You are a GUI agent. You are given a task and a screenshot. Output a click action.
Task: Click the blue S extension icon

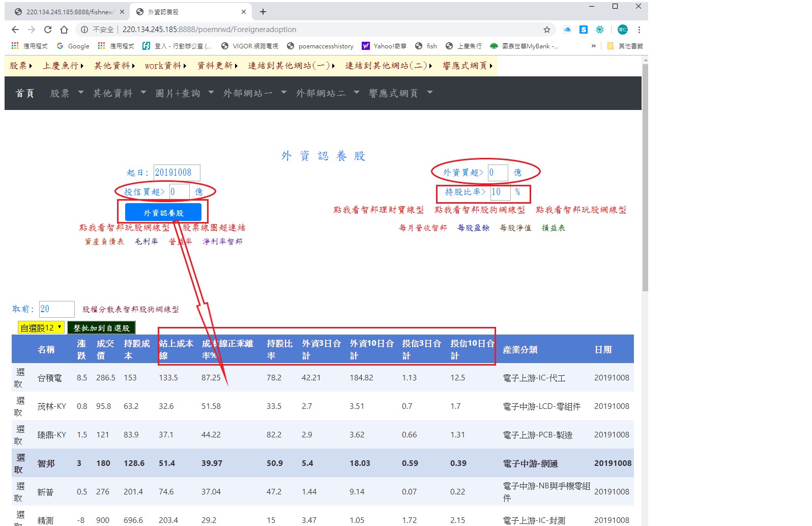tap(584, 30)
